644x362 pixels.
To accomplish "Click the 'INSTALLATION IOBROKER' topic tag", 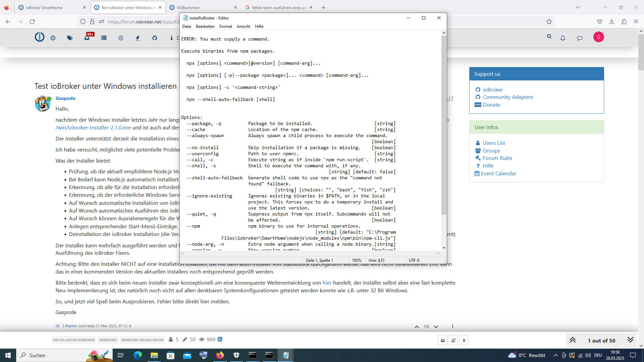I will coord(74,340).
